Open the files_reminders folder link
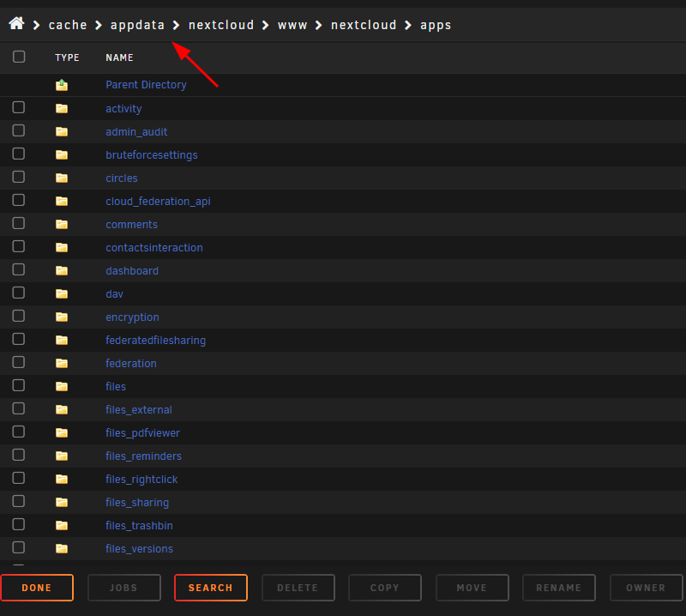Viewport: 686px width, 616px height. pos(143,456)
